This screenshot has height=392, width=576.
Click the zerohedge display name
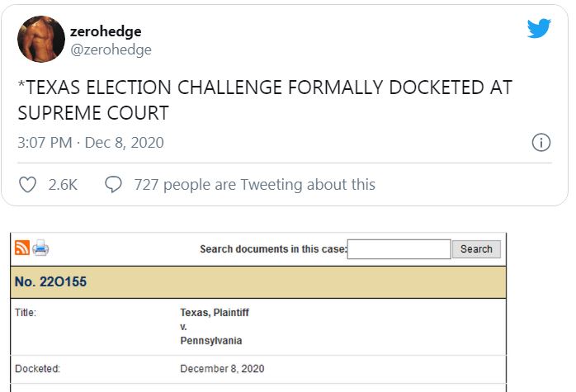106,31
